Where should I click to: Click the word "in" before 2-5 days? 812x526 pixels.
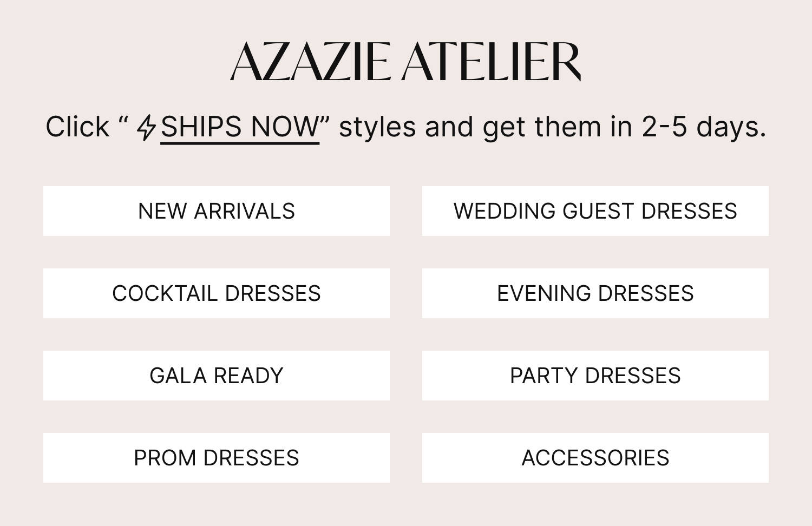click(621, 127)
